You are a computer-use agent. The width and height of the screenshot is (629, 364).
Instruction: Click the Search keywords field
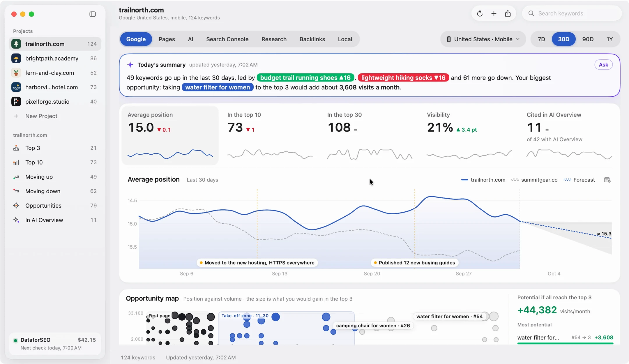point(572,13)
